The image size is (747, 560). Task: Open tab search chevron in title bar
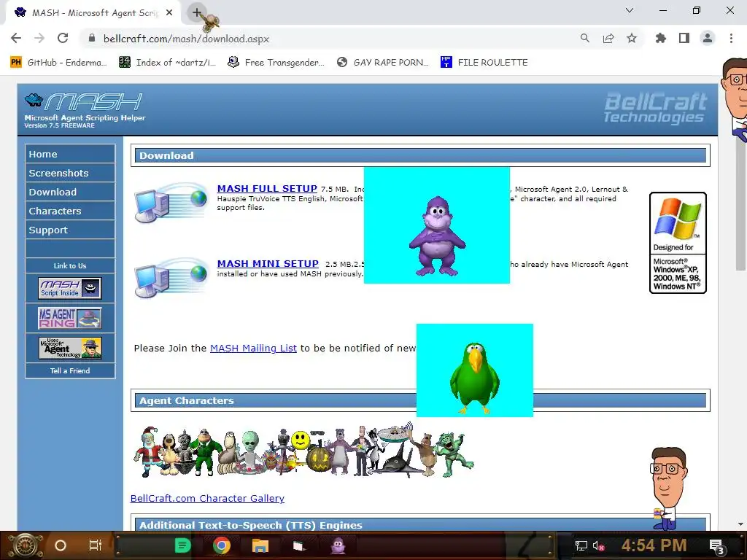pyautogui.click(x=630, y=10)
